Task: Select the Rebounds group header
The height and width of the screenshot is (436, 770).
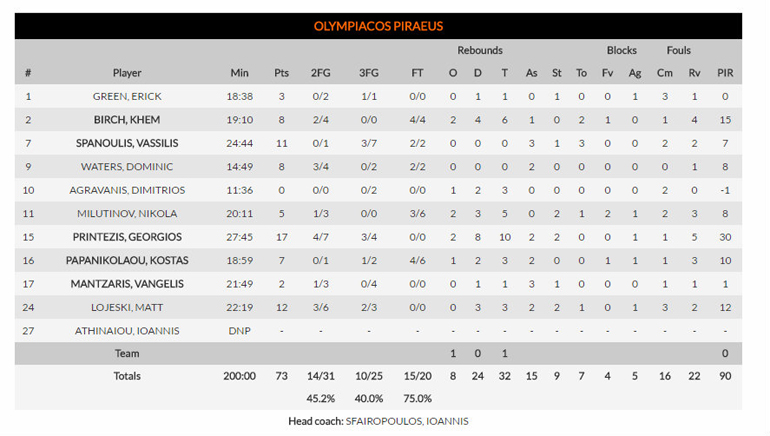Action: point(480,50)
